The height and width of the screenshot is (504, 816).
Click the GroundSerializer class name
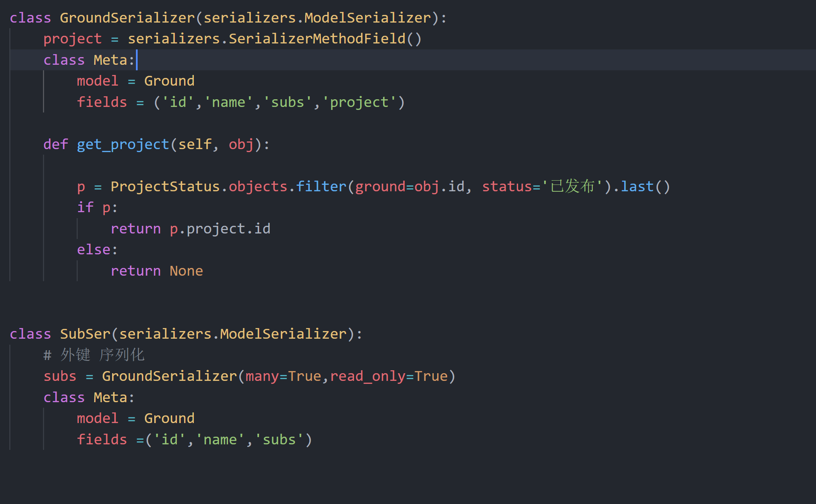coord(127,18)
